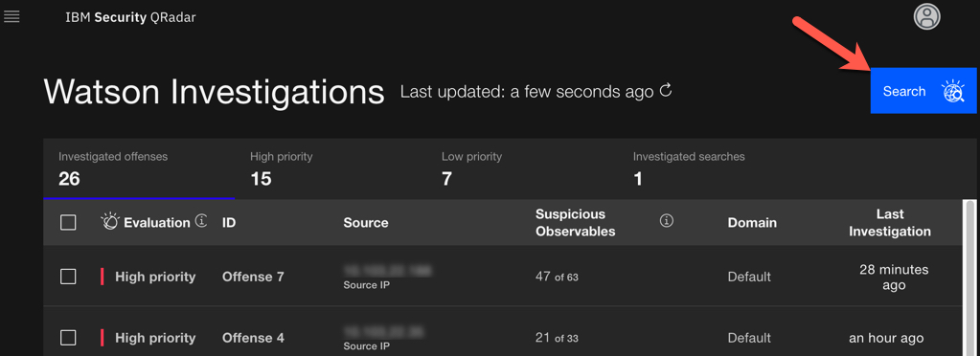Click the '47 of 63' observables value

(557, 277)
